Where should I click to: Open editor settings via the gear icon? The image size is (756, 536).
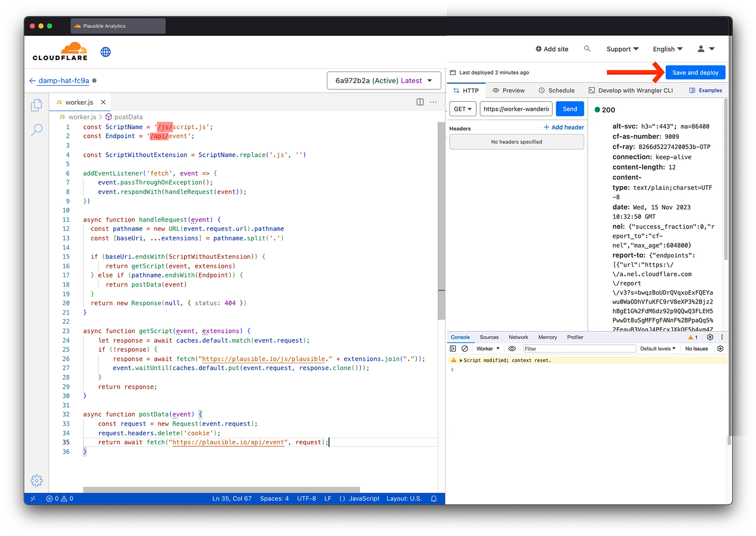[x=36, y=480]
